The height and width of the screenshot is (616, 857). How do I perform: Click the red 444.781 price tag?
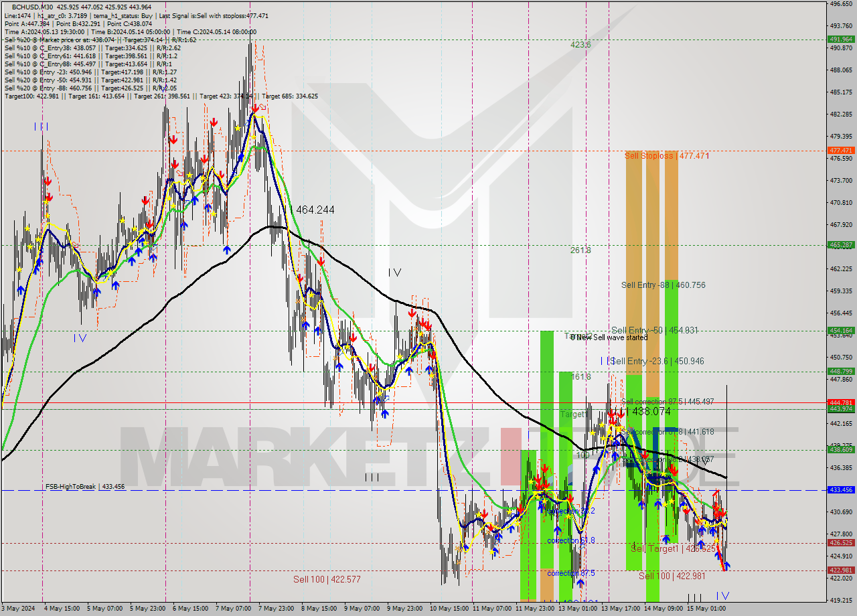841,402
